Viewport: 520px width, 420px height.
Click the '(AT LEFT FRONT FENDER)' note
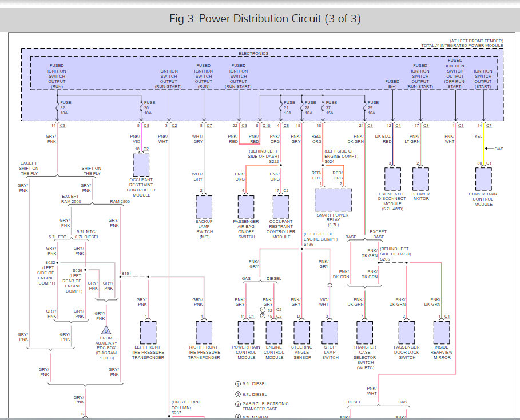pos(476,41)
